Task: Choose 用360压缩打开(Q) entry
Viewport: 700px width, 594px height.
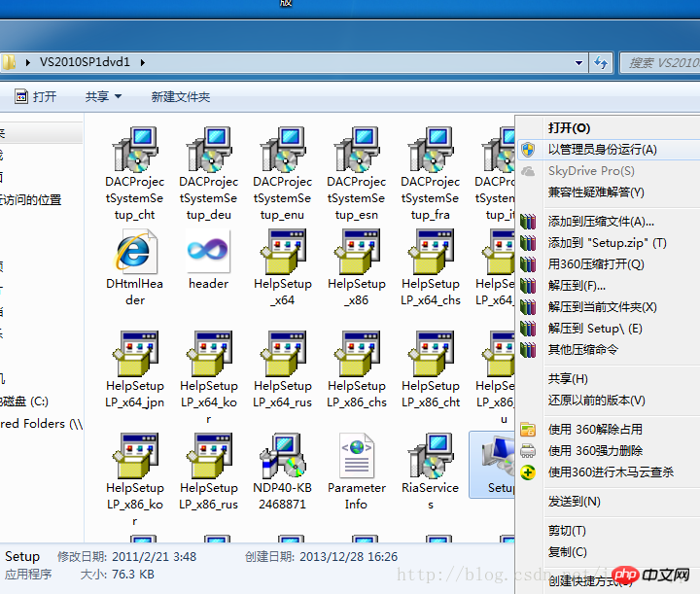Action: tap(596, 264)
